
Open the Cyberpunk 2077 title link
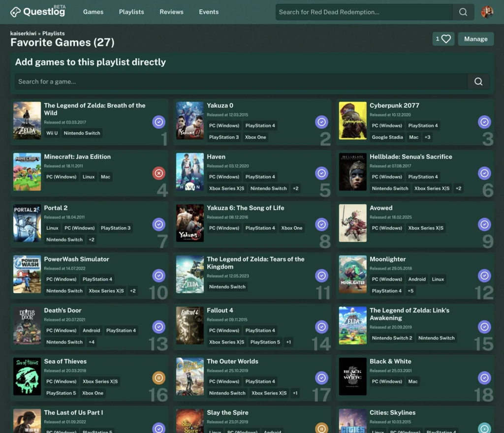coord(394,105)
